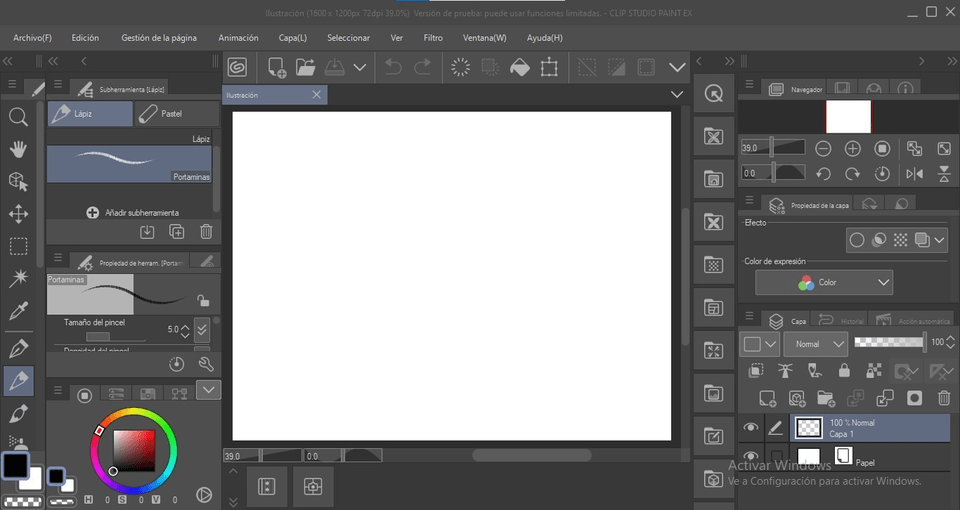The height and width of the screenshot is (510, 960).
Task: Redo the last action
Action: [422, 67]
